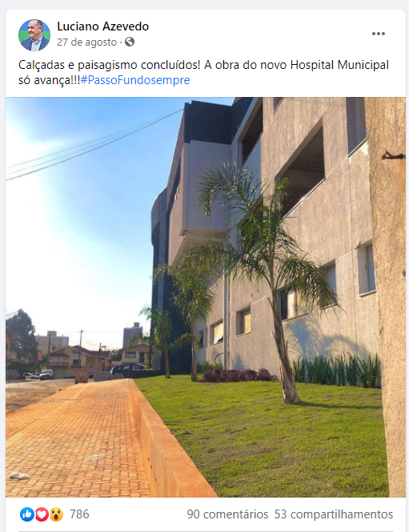Click the Luciano Azevedo name link
The image size is (409, 532).
(x=102, y=26)
